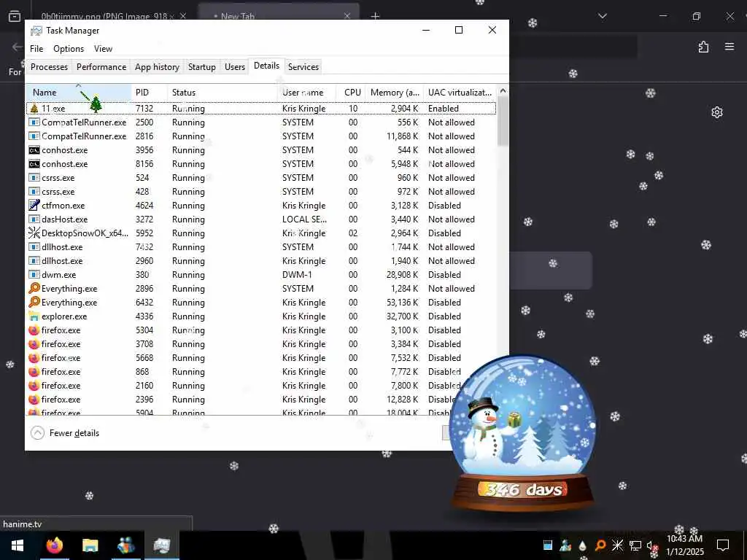
Task: Sort by the User name column
Action: point(307,93)
